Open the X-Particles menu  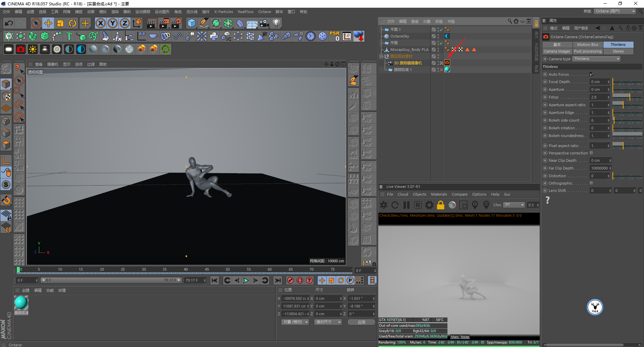[x=223, y=12]
